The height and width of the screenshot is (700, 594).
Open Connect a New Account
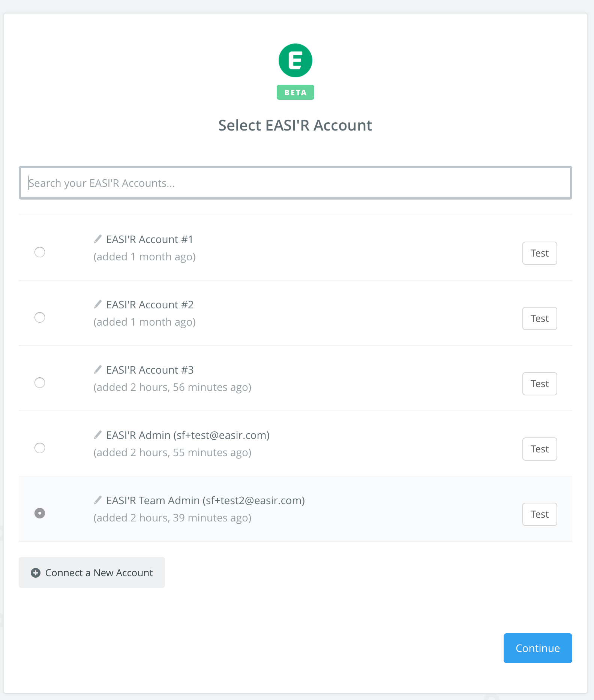(91, 573)
